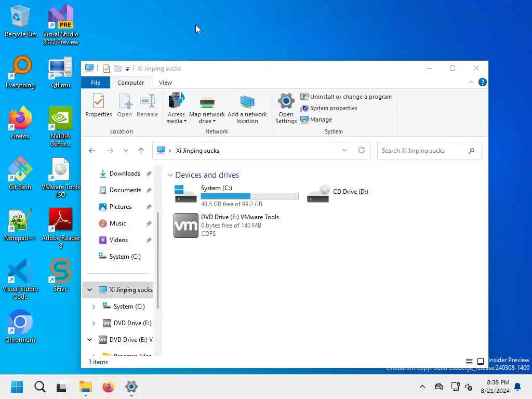Viewport: 532px width, 399px height.
Task: Open the Access media ribbon dropdown
Action: click(176, 109)
